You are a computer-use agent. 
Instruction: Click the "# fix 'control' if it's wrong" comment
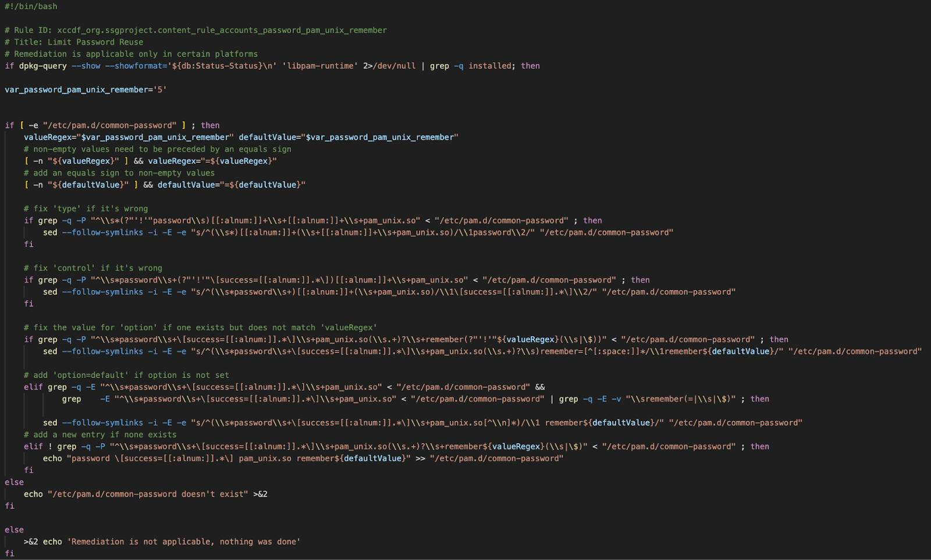tap(93, 268)
